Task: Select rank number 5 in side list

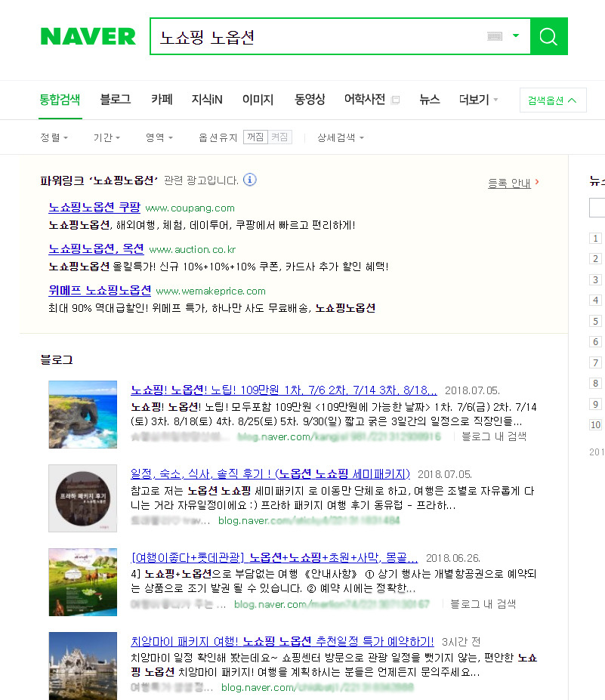Action: (595, 322)
